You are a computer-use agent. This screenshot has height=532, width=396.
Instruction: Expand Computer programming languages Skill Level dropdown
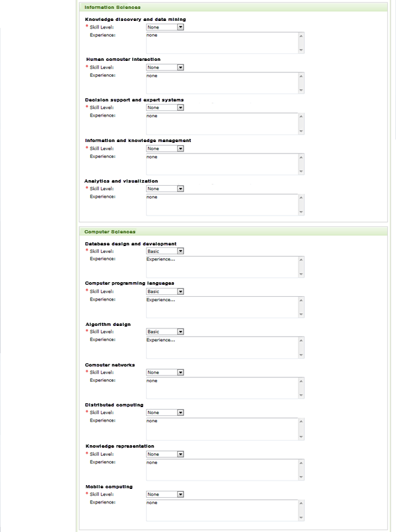pyautogui.click(x=165, y=292)
